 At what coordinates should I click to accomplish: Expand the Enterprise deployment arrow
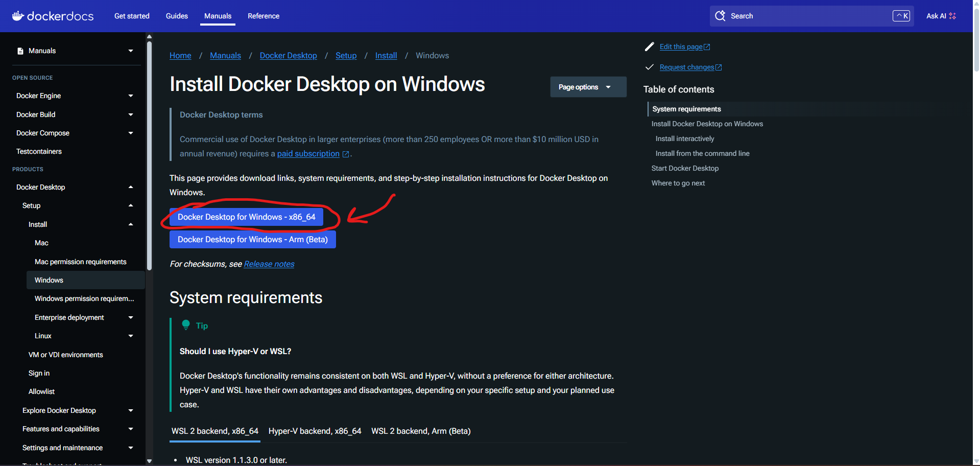point(131,317)
